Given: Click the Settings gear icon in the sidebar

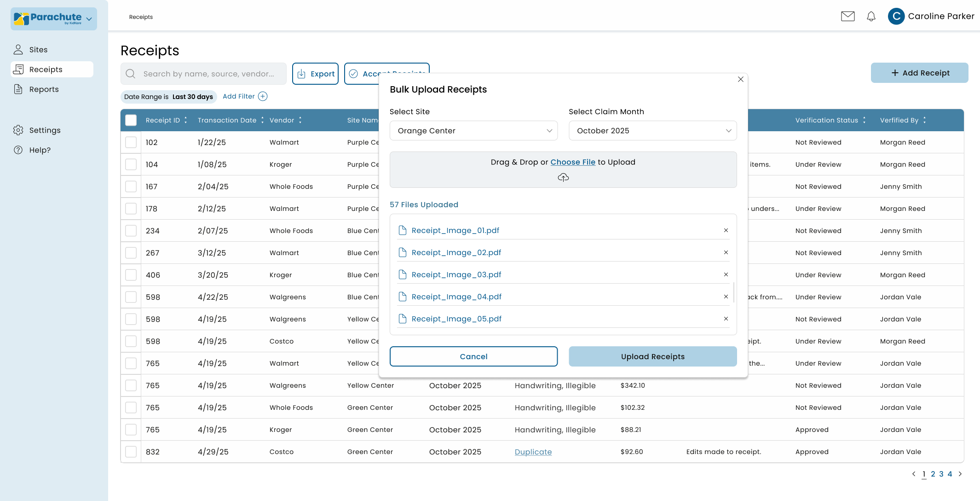Looking at the screenshot, I should (18, 130).
